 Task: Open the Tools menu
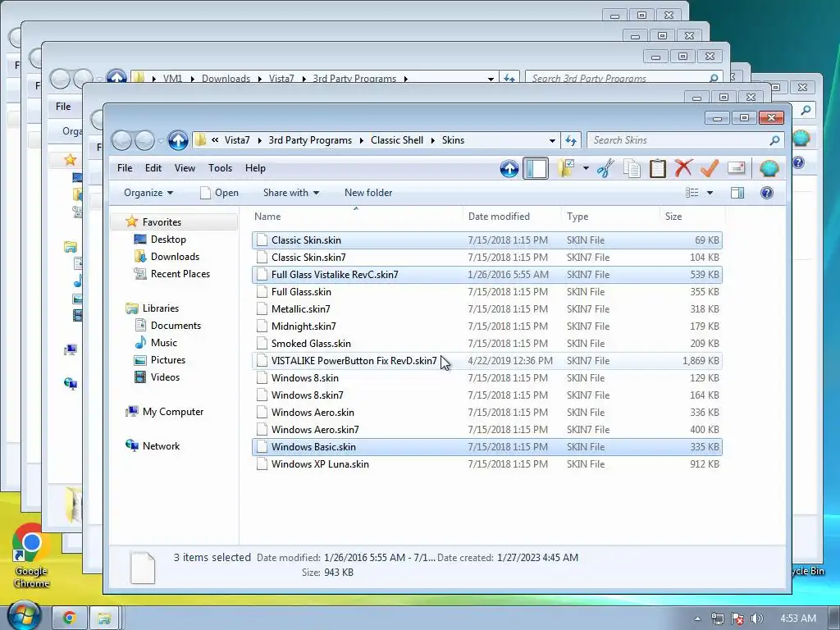220,168
